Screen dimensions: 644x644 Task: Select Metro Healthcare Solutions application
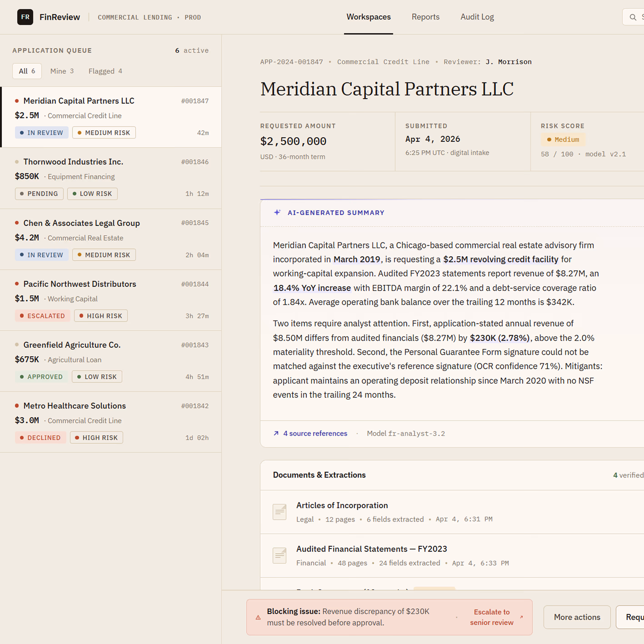tap(111, 422)
